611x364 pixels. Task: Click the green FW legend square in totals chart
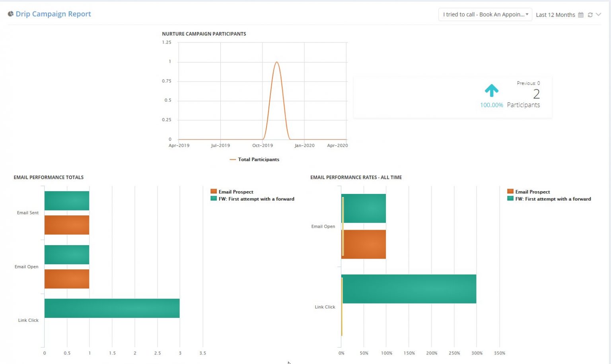(213, 199)
